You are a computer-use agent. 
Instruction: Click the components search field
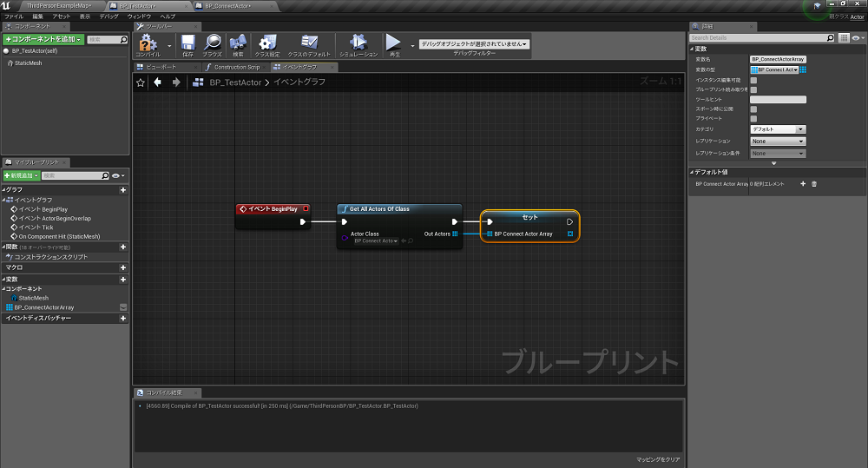point(108,39)
